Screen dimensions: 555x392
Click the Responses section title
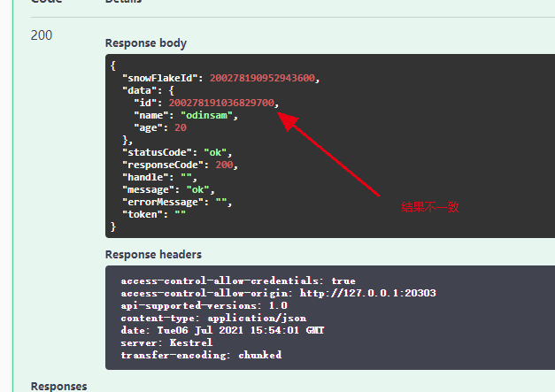pos(58,387)
